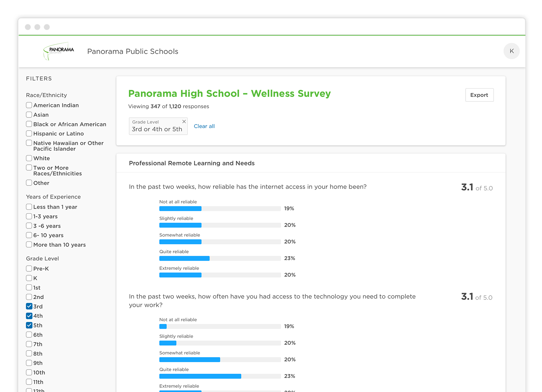This screenshot has height=392, width=542.
Task: Check the 2nd grade filter
Action: (x=29, y=297)
